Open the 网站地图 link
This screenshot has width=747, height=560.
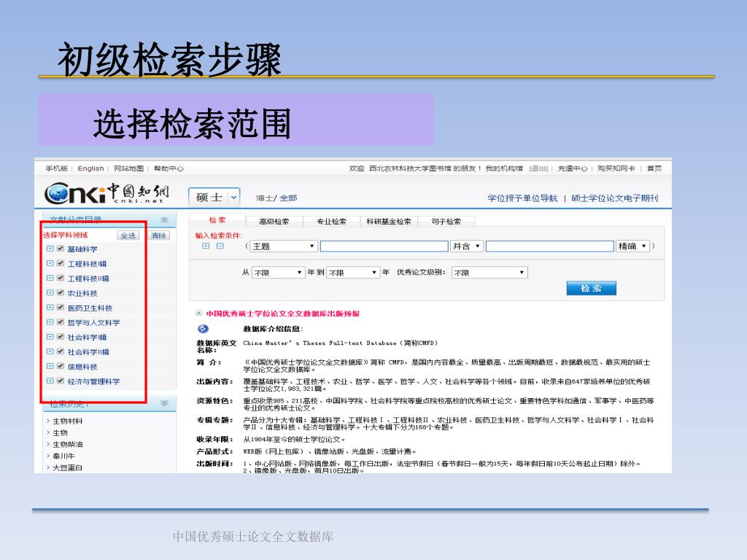point(128,168)
